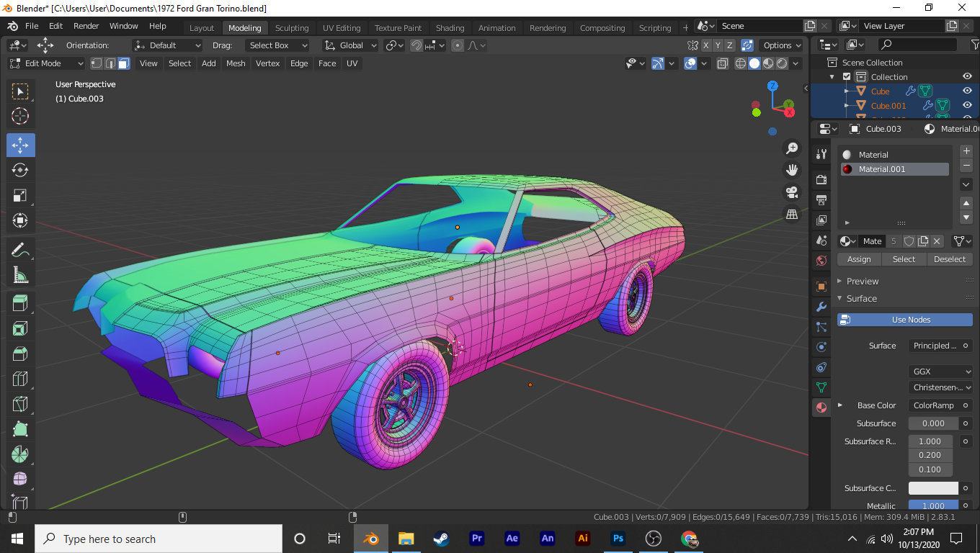
Task: Toggle X axis mirror
Action: pos(706,45)
